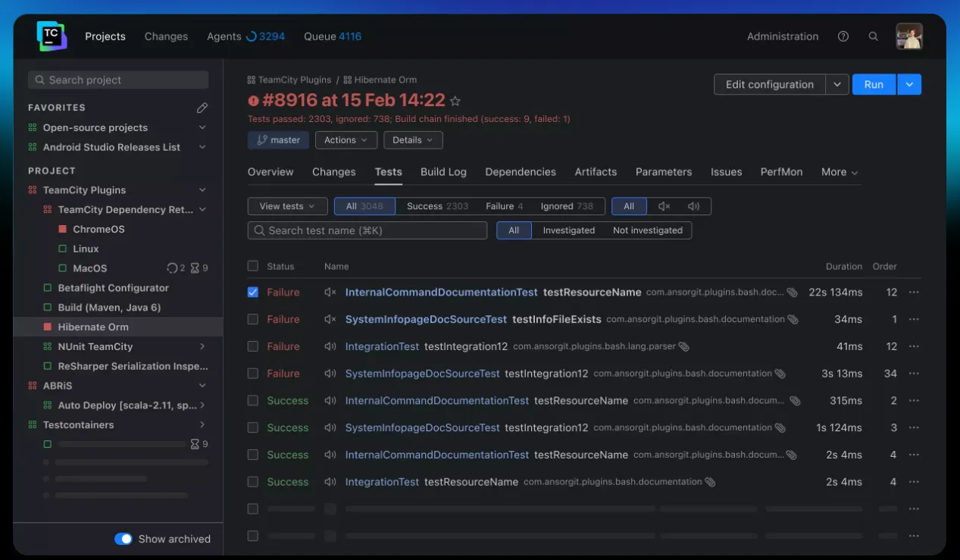Image resolution: width=960 pixels, height=560 pixels.
Task: Star build #8916 as favorite
Action: coord(455,101)
